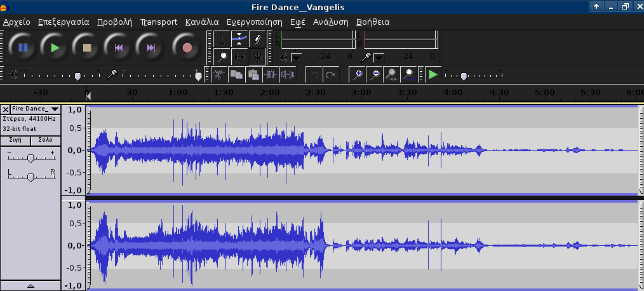
Task: Open the Κανάλια menu
Action: pyautogui.click(x=202, y=22)
